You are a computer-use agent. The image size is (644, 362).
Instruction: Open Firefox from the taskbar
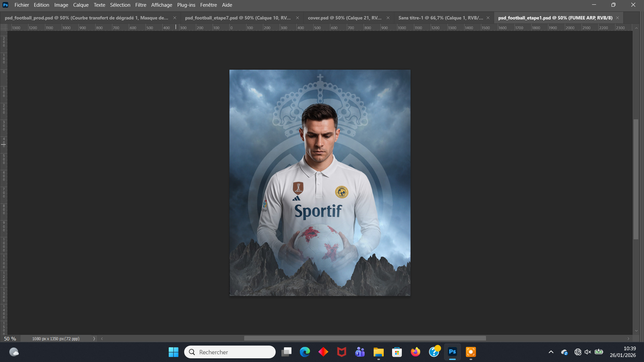click(415, 352)
